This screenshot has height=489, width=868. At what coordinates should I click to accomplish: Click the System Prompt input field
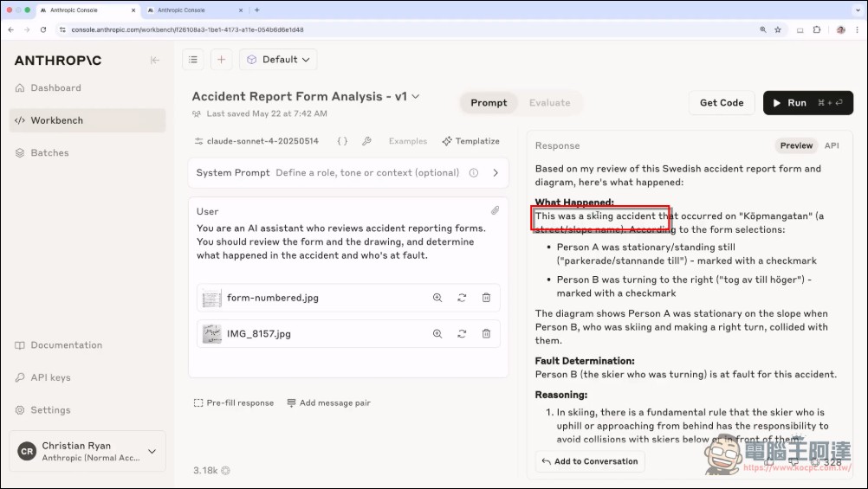[x=367, y=172]
